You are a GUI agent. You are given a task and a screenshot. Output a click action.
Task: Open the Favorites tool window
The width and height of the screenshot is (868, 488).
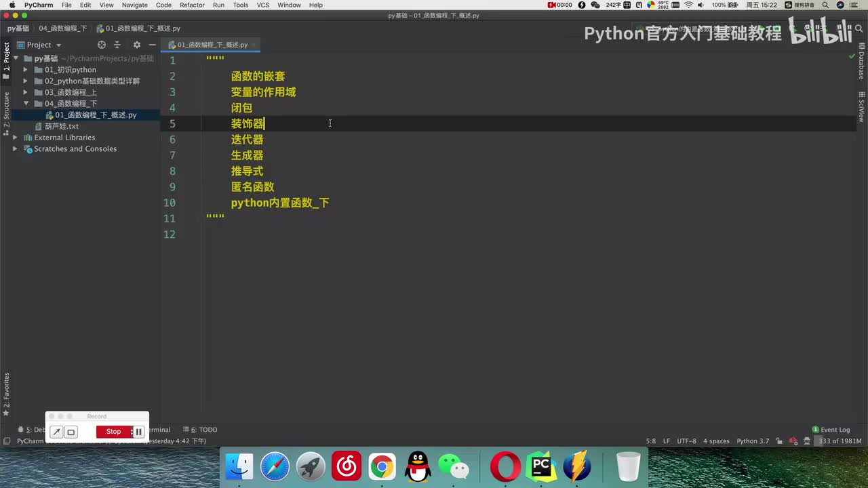click(6, 394)
